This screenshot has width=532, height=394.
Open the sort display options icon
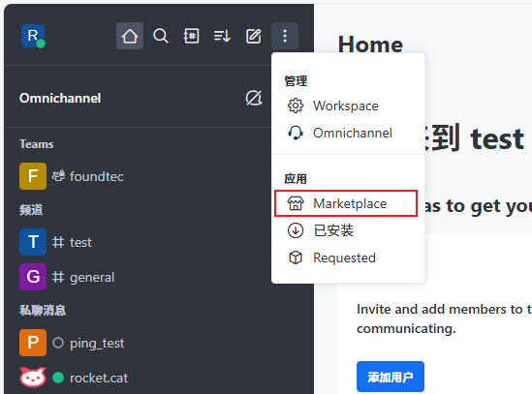[x=222, y=36]
